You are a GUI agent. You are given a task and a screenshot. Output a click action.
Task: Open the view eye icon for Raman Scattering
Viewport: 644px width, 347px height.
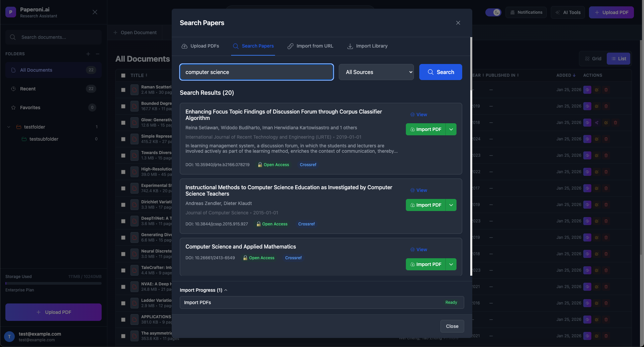click(587, 89)
